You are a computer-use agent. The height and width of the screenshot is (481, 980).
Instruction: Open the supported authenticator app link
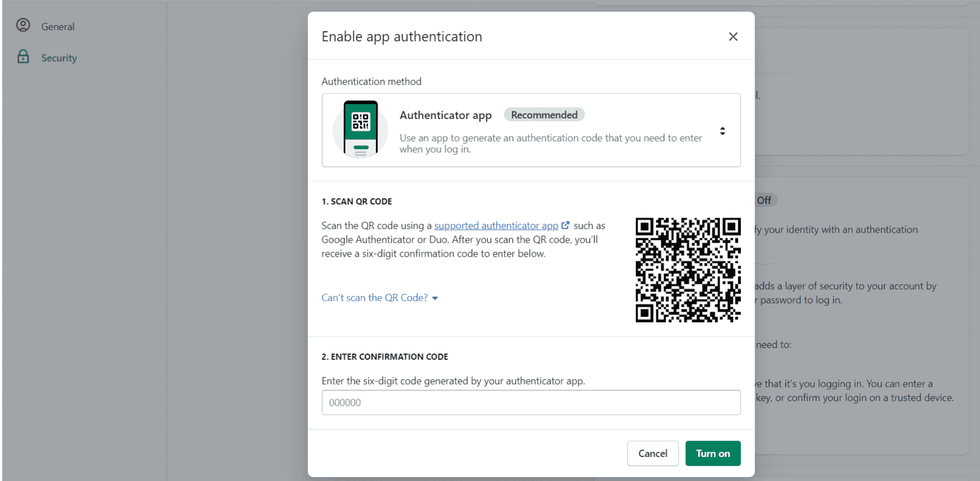click(496, 225)
